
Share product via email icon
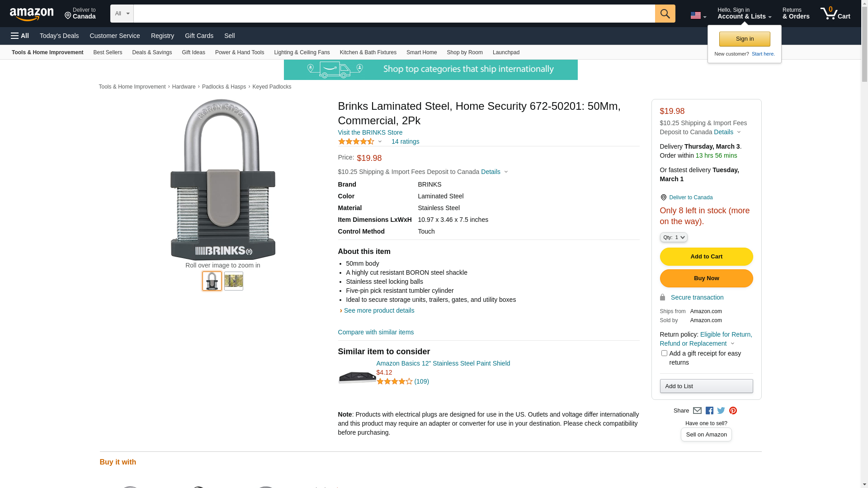click(697, 411)
